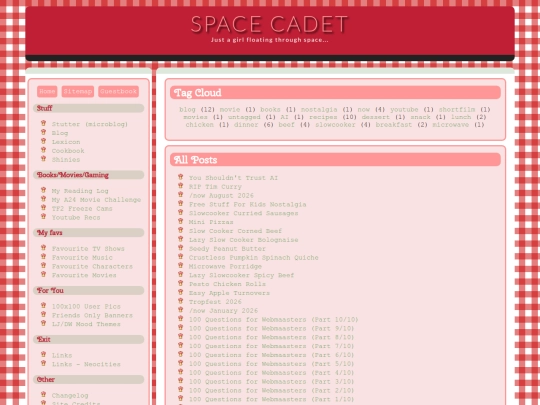Open the Cookbook link
The width and height of the screenshot is (540, 405).
pyautogui.click(x=68, y=151)
